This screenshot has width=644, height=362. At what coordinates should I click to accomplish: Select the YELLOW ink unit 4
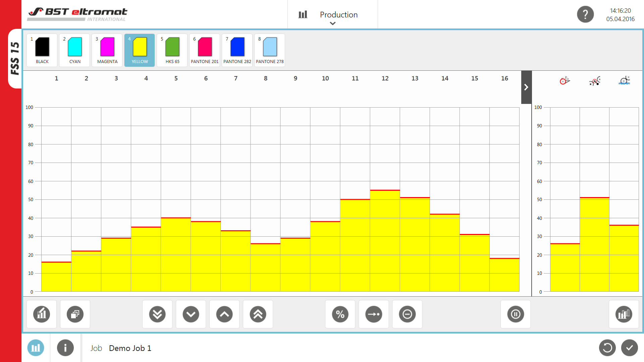coord(140,50)
